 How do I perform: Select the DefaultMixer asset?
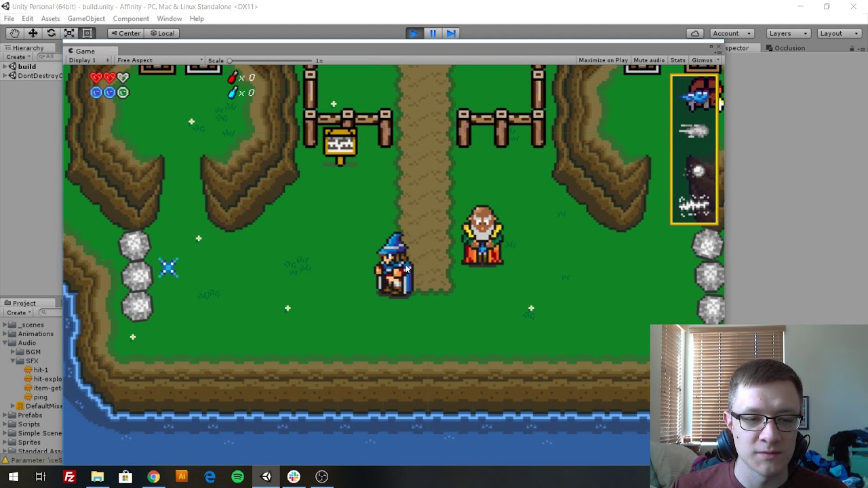pos(39,406)
